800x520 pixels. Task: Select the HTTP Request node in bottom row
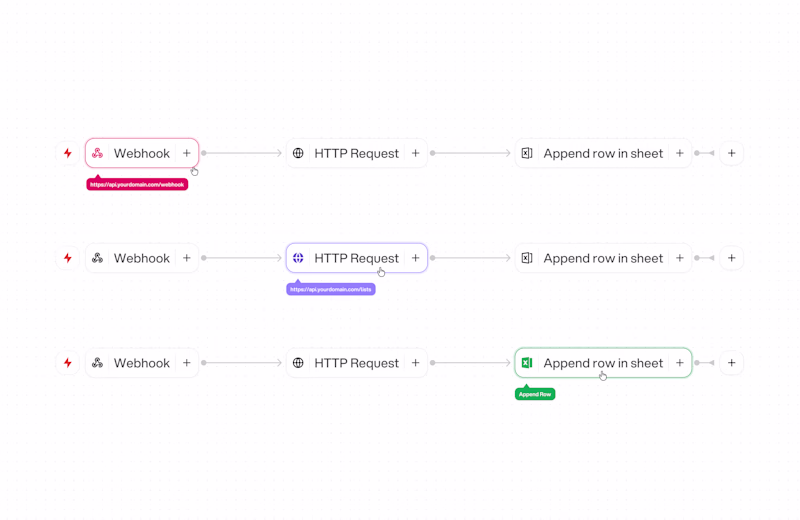[x=356, y=363]
